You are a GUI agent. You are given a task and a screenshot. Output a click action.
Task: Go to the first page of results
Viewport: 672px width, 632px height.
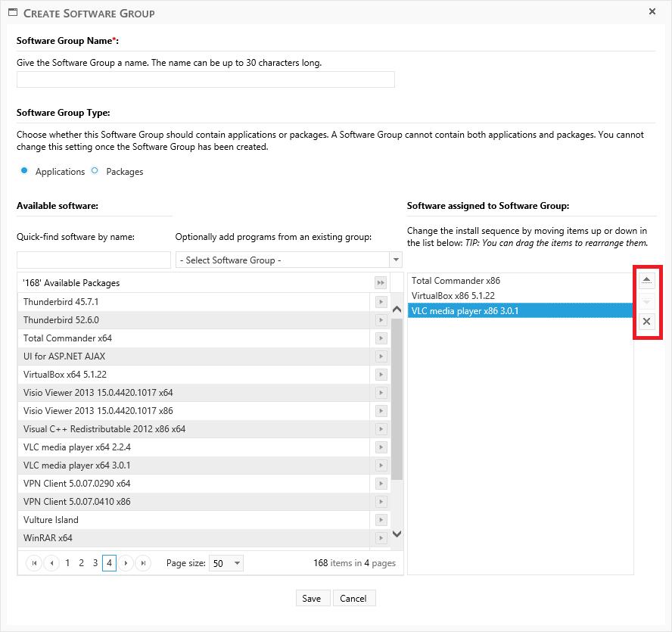click(x=34, y=563)
